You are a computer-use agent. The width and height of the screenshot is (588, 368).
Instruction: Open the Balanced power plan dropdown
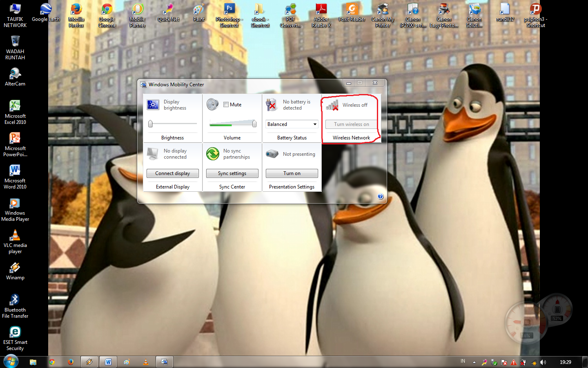pyautogui.click(x=292, y=124)
